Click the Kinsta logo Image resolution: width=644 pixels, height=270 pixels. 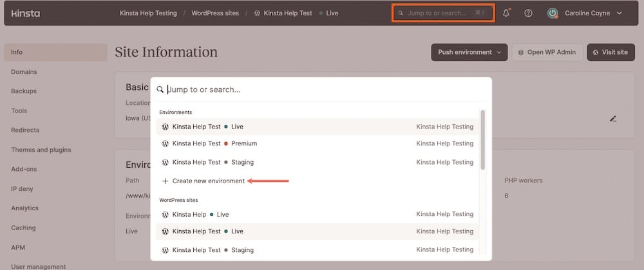pyautogui.click(x=26, y=13)
